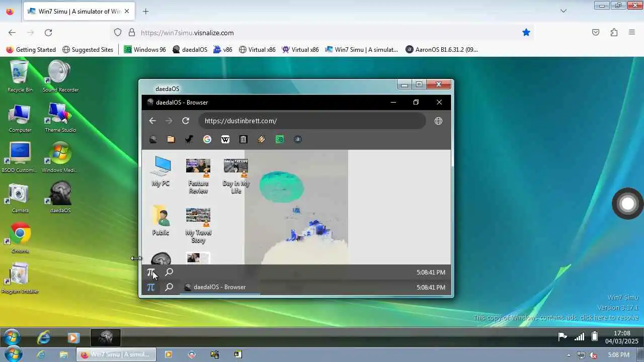Open the My Travel Story video

coord(198,225)
